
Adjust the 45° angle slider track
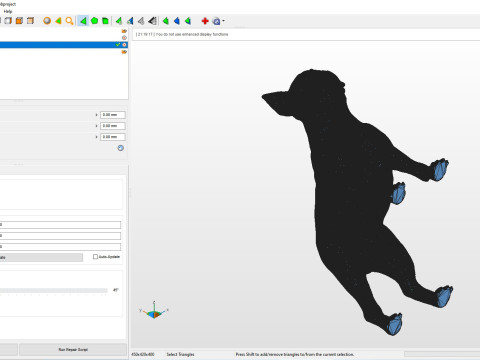(x=53, y=291)
